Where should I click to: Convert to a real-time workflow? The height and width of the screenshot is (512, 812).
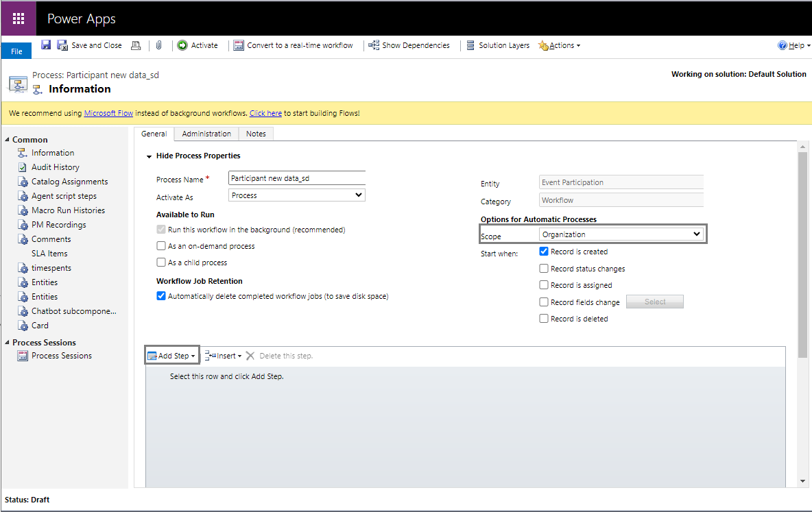(293, 45)
